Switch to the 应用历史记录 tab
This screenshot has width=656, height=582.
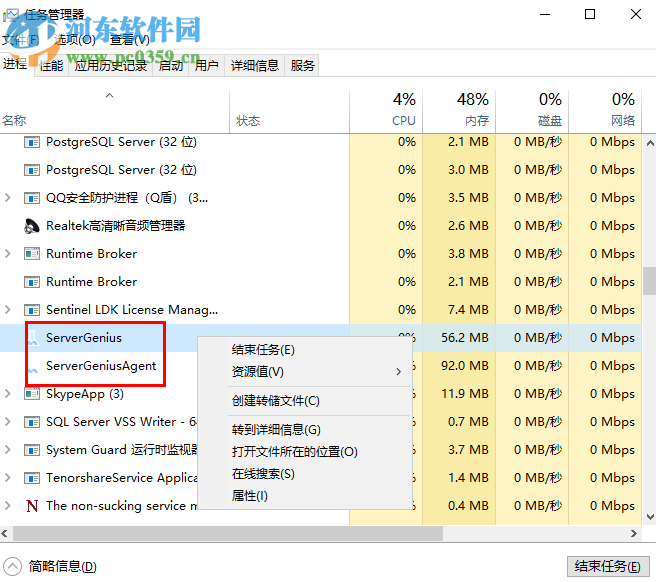click(x=110, y=66)
